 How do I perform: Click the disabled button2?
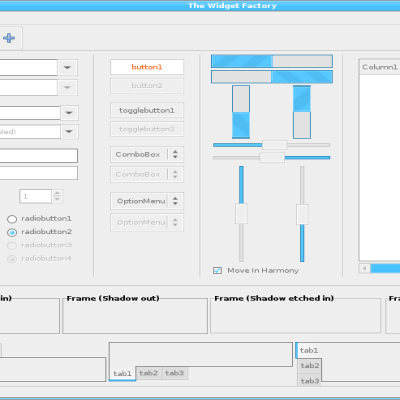[147, 86]
